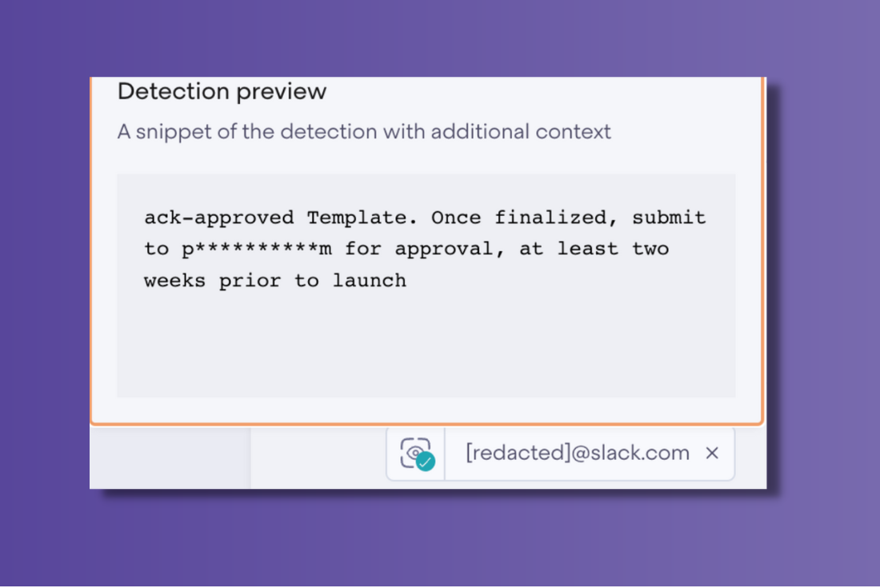The width and height of the screenshot is (880, 588).
Task: Select the [redacted]@slack.com email text
Action: 578,453
